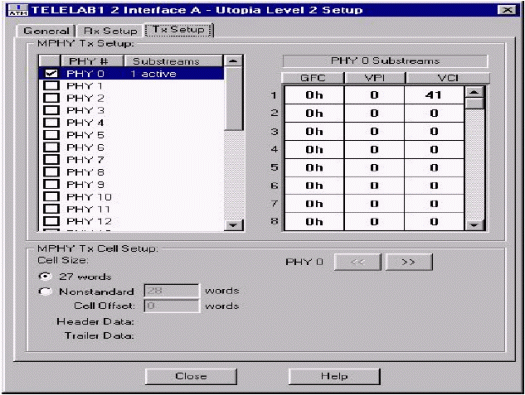Click the PHY list scroll up arrow
Viewport: 525px width, 395px height.
(233, 61)
